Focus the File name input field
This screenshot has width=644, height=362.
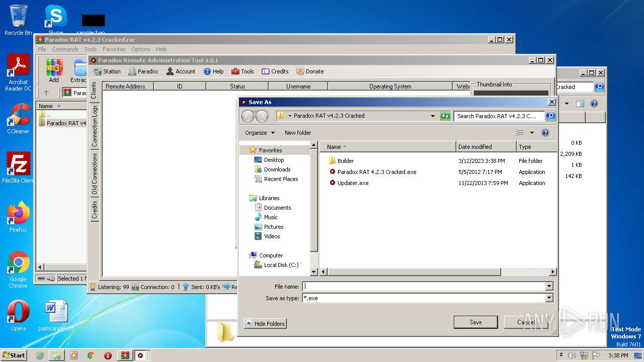click(x=424, y=286)
